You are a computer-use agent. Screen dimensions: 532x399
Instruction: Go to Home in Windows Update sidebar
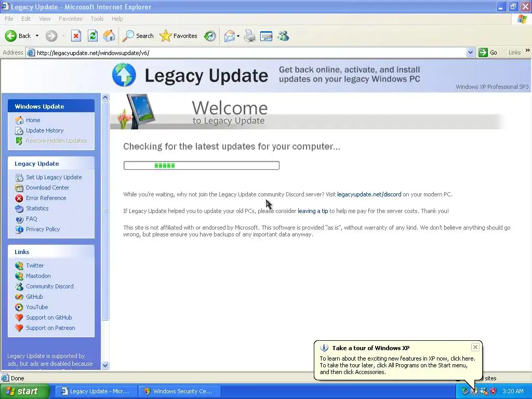coord(33,120)
